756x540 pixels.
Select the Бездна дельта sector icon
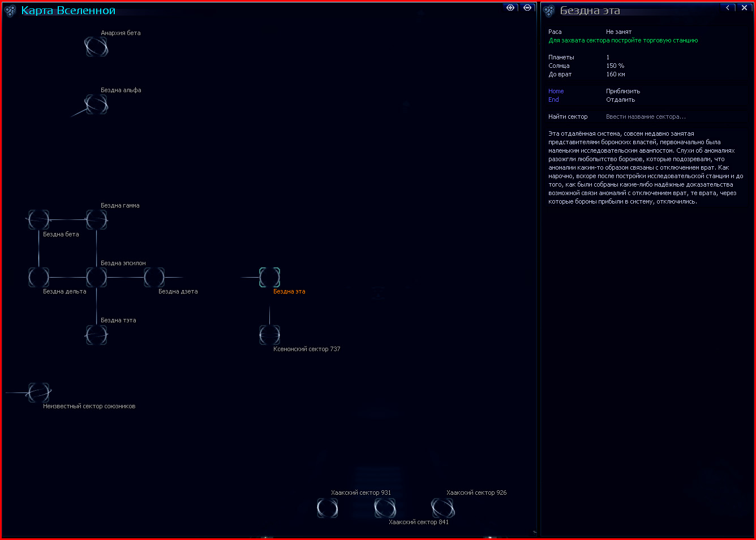click(x=38, y=278)
